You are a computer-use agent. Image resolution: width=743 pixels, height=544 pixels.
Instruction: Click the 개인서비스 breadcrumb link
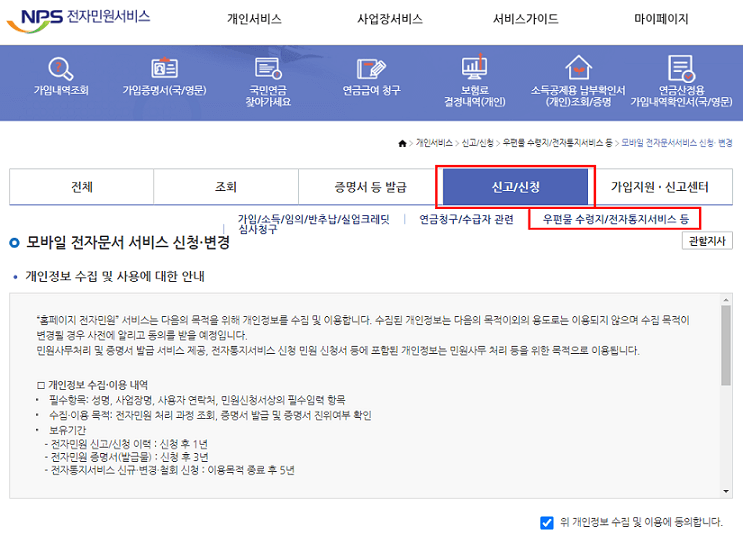434,143
